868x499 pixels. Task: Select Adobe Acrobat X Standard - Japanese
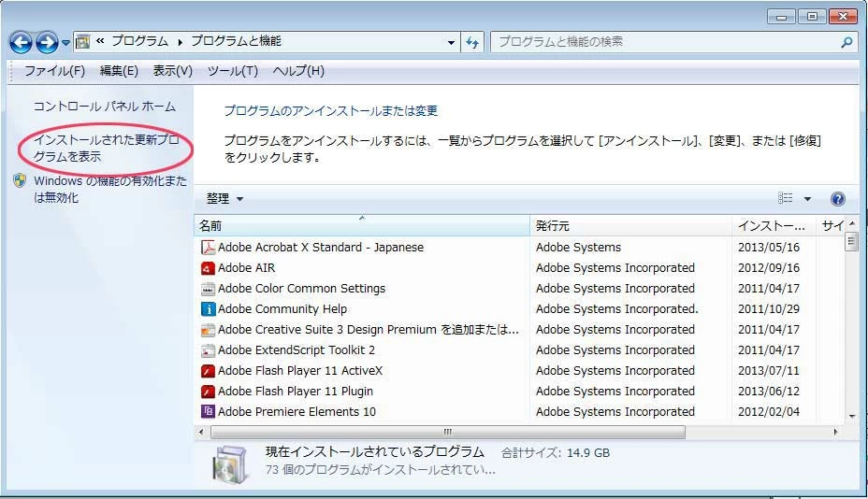click(321, 248)
